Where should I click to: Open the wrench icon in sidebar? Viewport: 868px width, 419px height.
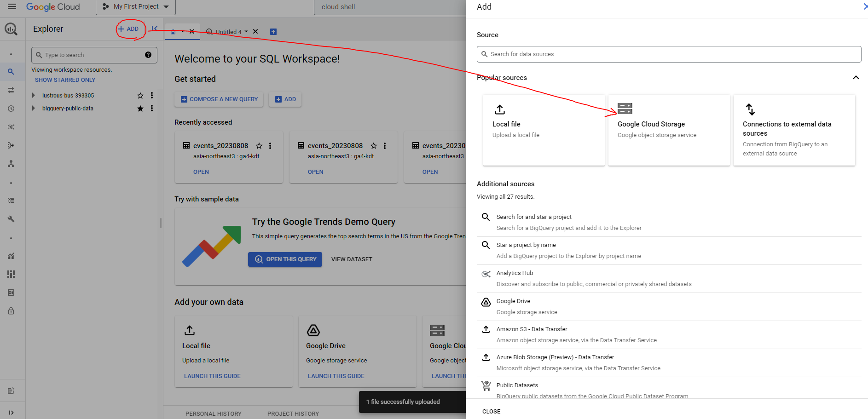click(x=11, y=219)
